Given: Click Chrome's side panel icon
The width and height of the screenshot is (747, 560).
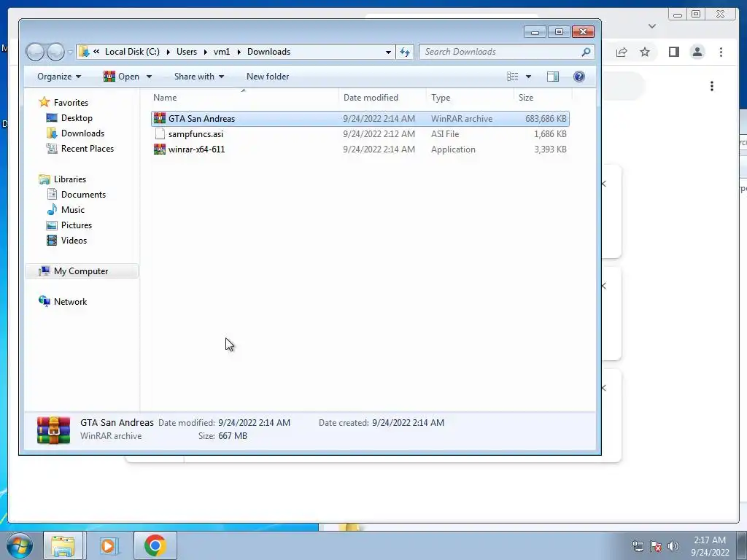Looking at the screenshot, I should pos(673,52).
